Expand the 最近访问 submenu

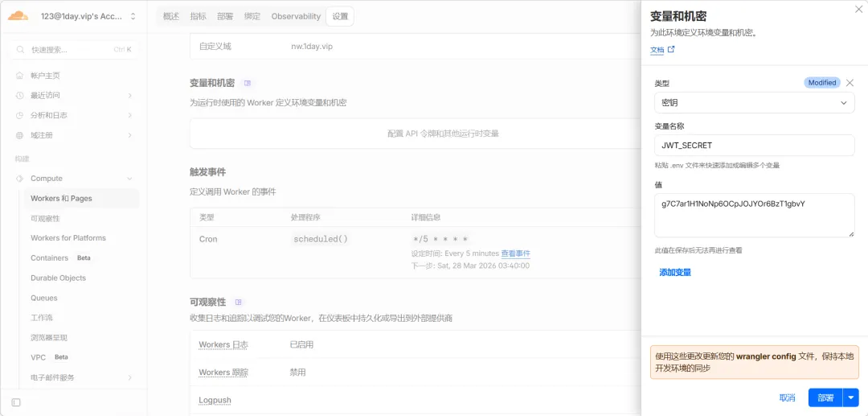pos(130,96)
